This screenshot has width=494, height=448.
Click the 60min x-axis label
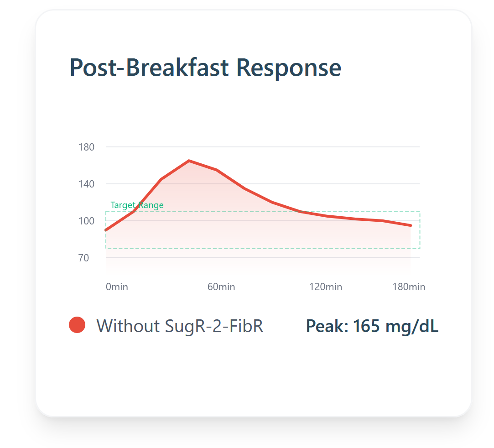click(221, 287)
